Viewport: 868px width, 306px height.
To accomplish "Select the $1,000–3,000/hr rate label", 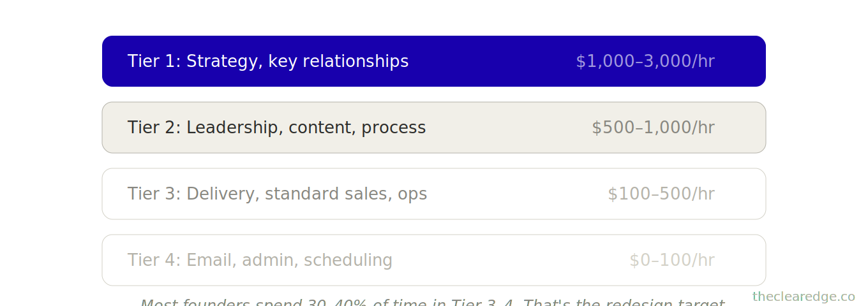I will tap(645, 61).
